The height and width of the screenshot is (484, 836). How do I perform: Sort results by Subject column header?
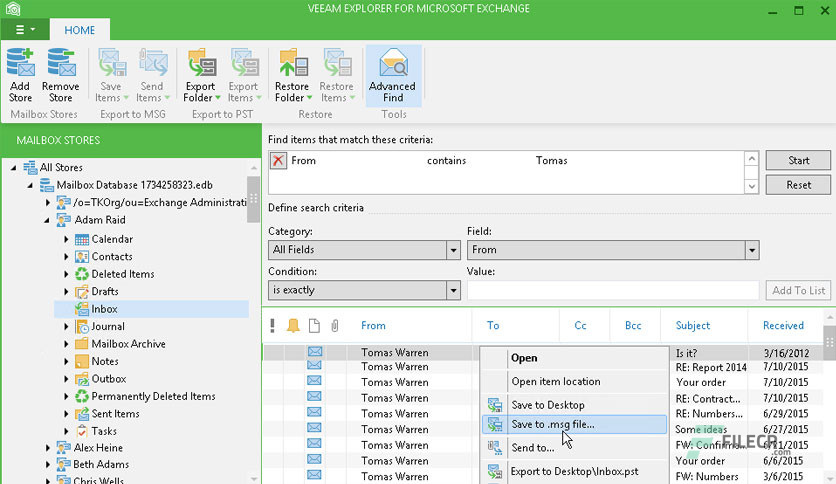(x=693, y=325)
